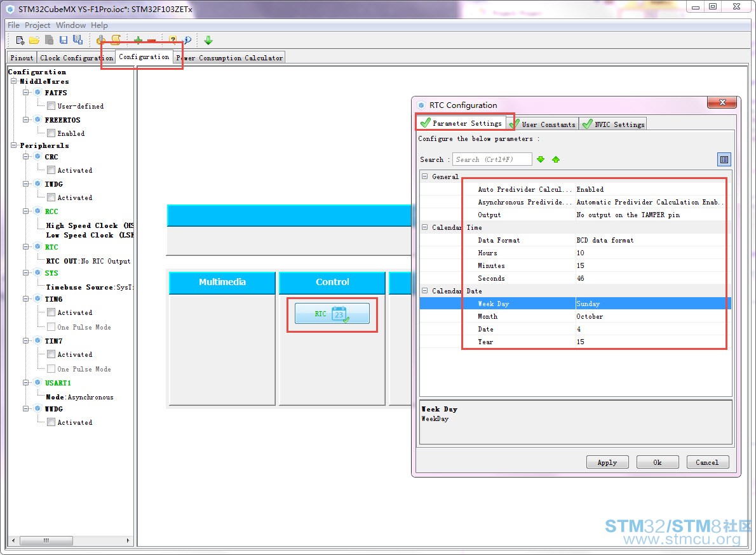Click the red minus toolbar icon
Screen dimensions: 756x555
[151, 41]
